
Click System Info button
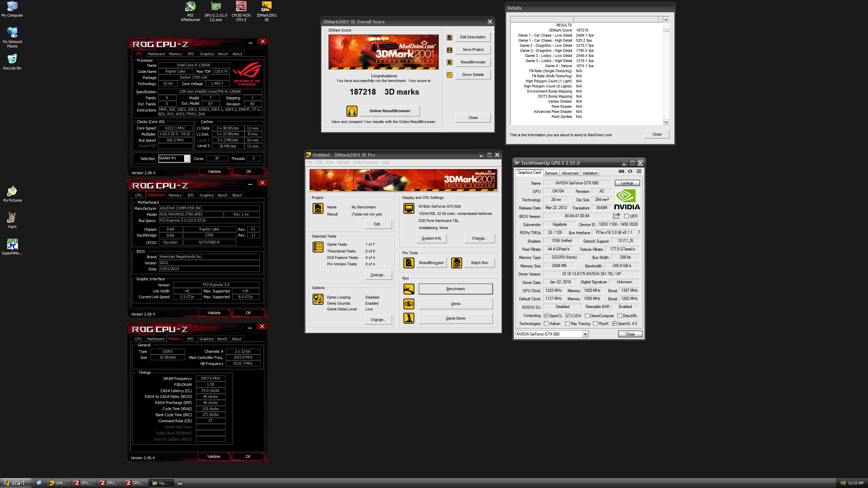point(431,239)
